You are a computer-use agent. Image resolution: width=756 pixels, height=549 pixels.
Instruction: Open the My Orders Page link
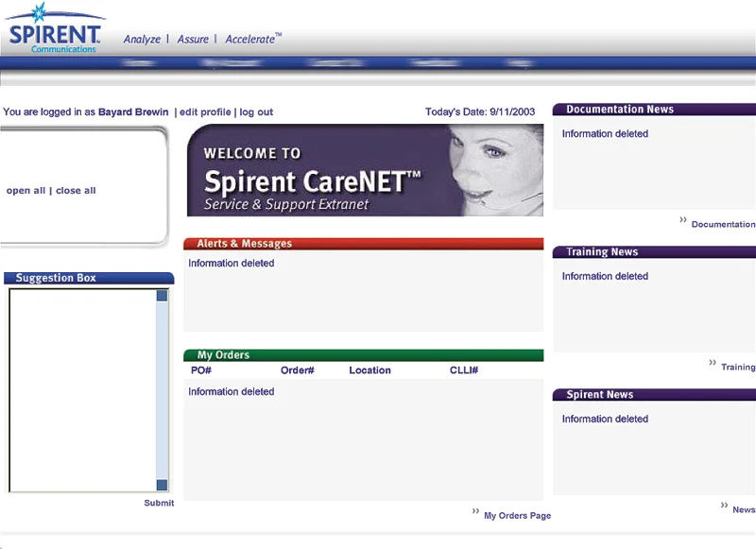point(517,515)
